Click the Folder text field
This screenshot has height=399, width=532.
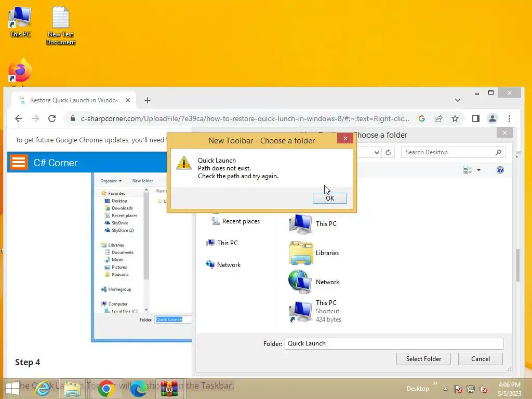coord(394,343)
